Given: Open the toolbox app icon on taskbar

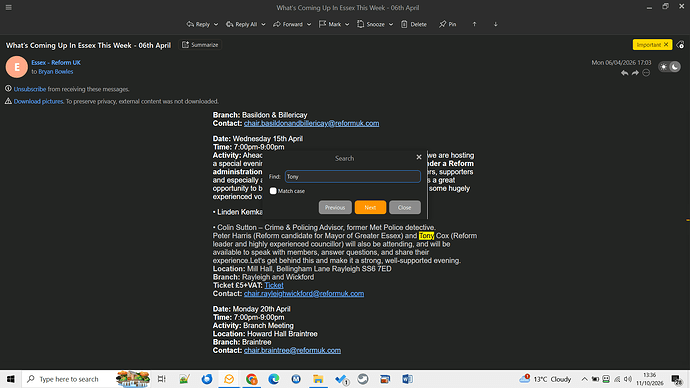Looking at the screenshot, I should 385,379.
